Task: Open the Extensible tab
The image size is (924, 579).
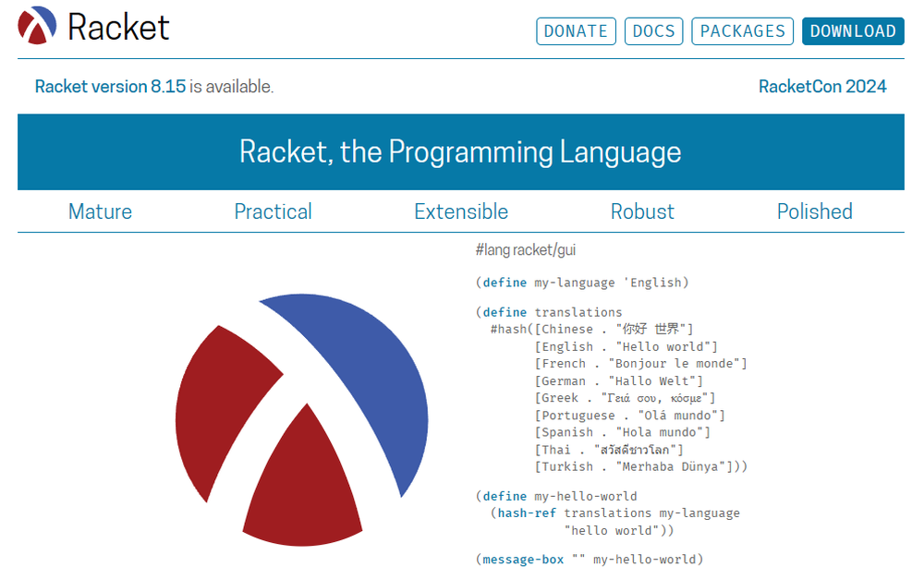Action: tap(461, 211)
